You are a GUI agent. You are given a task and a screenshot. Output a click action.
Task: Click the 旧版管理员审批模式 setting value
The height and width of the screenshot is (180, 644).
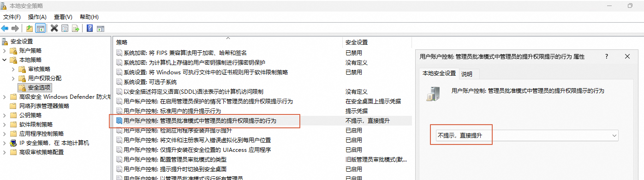[376, 159]
